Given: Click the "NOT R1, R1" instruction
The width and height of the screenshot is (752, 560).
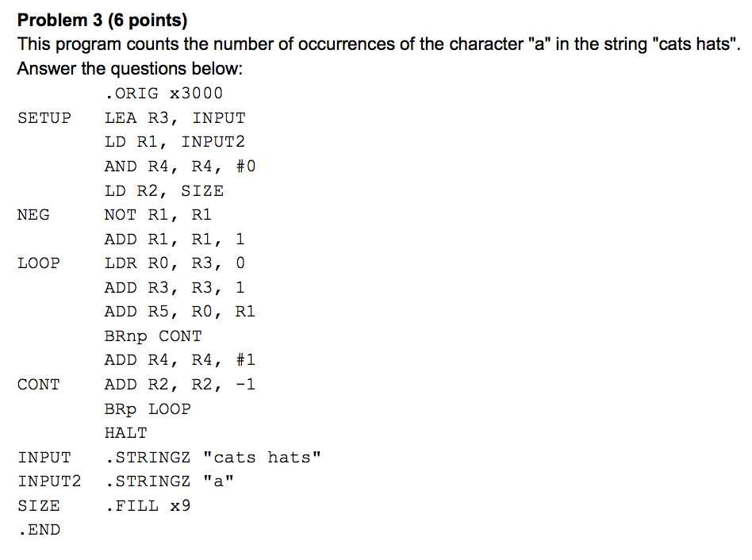Looking at the screenshot, I should [158, 215].
